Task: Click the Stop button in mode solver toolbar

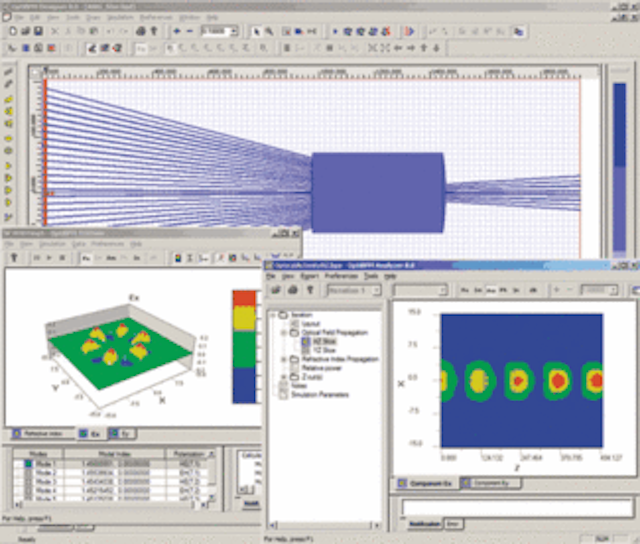Action: tap(62, 258)
